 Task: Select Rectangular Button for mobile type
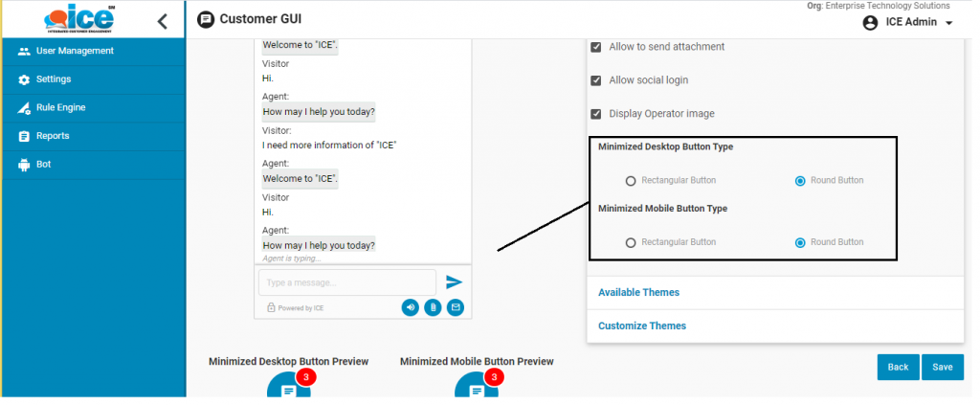pyautogui.click(x=631, y=243)
